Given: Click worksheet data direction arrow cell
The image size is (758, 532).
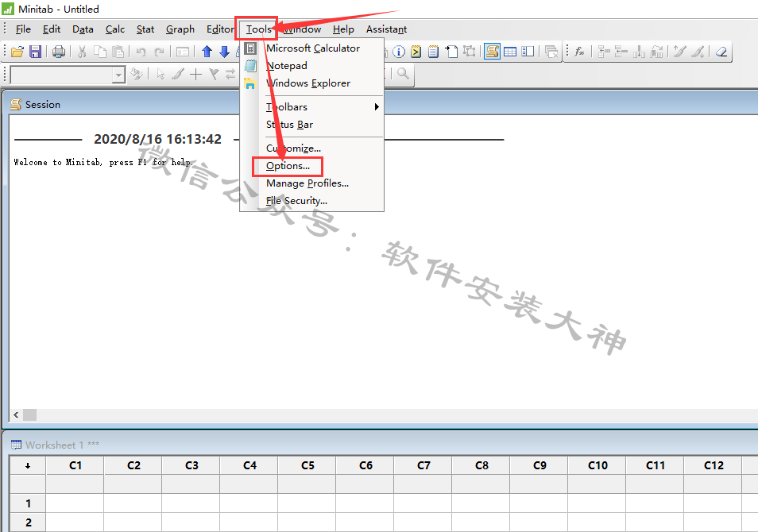Looking at the screenshot, I should [x=28, y=465].
